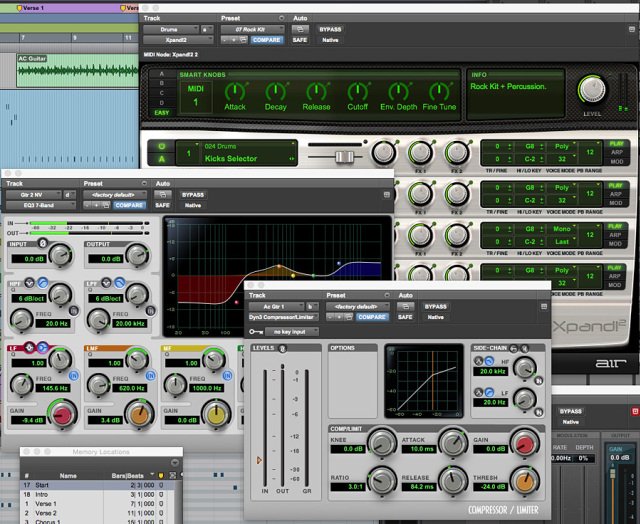Viewport: 640px width, 524px height.
Task: Click COMPARE in EQ3 window
Action: click(129, 205)
